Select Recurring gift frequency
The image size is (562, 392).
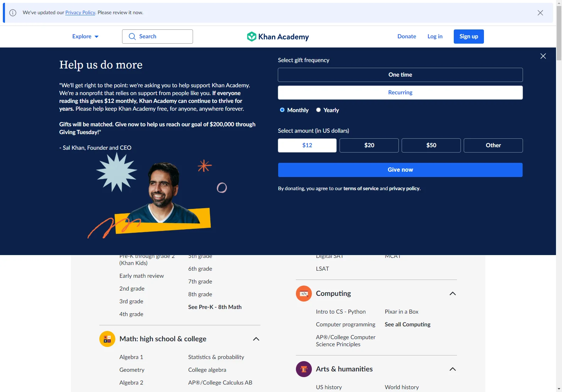400,93
